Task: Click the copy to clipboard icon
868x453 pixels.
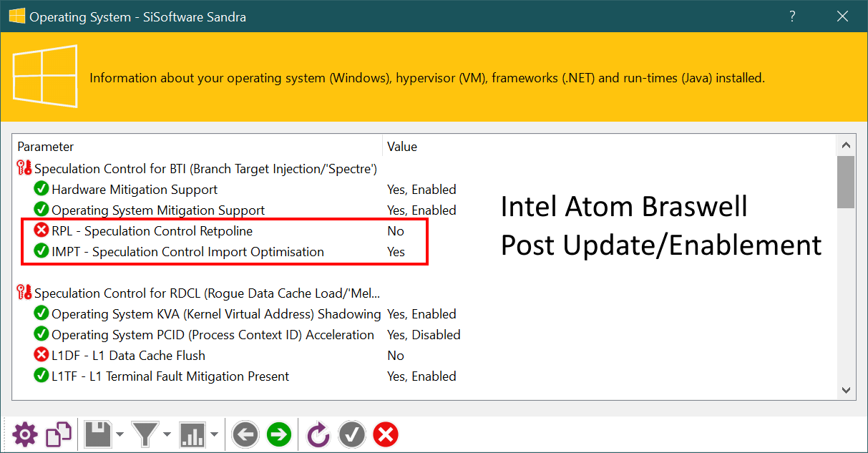Action: [x=59, y=434]
